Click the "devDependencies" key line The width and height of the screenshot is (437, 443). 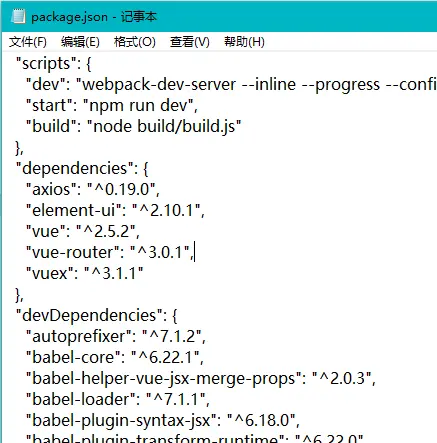(97, 315)
